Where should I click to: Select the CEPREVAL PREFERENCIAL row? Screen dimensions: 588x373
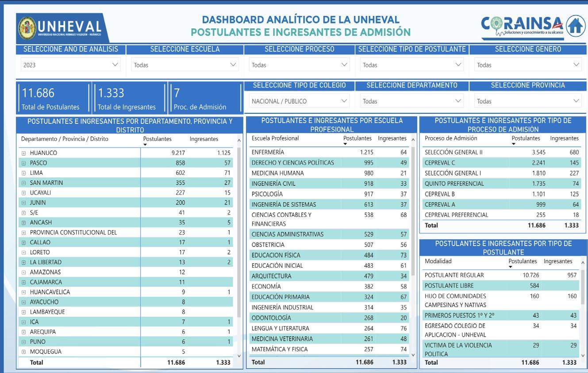[501, 215]
